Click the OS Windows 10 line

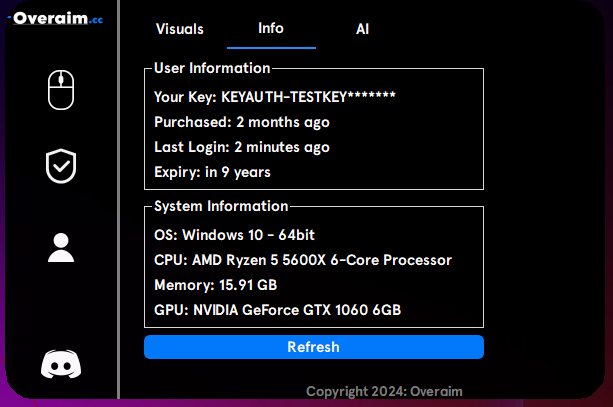coord(235,235)
